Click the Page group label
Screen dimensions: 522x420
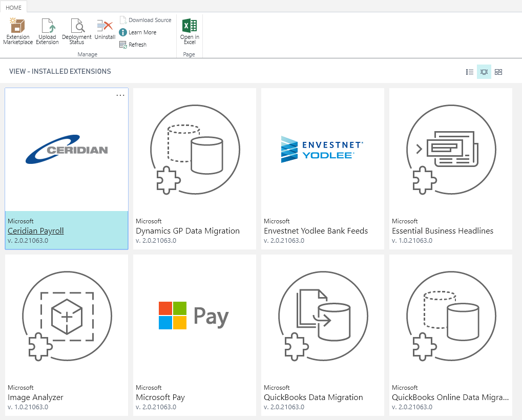click(x=189, y=54)
